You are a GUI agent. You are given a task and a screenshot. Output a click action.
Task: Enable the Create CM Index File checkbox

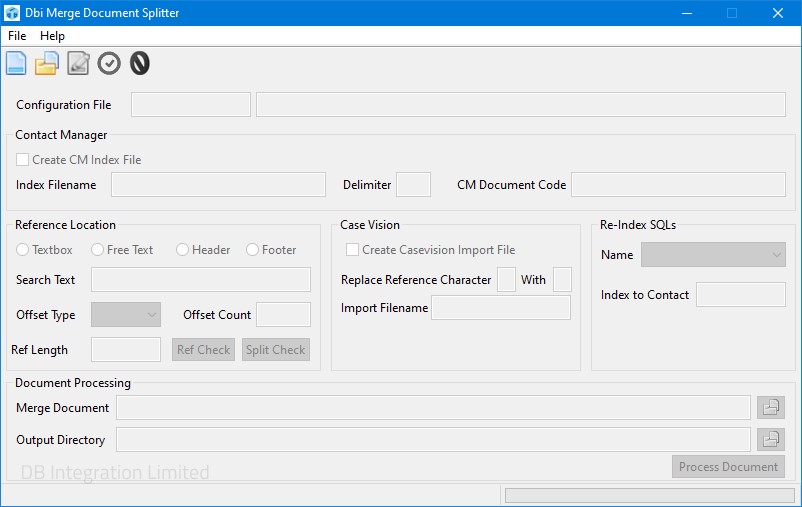click(23, 160)
